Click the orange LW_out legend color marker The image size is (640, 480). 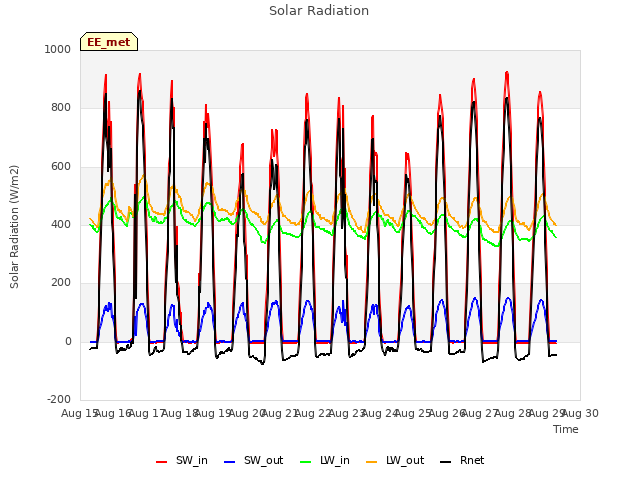(372, 462)
